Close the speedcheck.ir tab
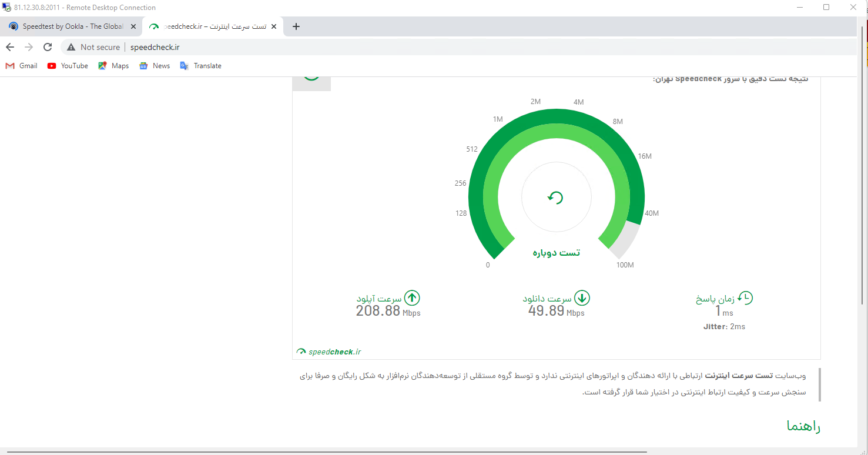Screen dimensions: 868x455 (273, 26)
